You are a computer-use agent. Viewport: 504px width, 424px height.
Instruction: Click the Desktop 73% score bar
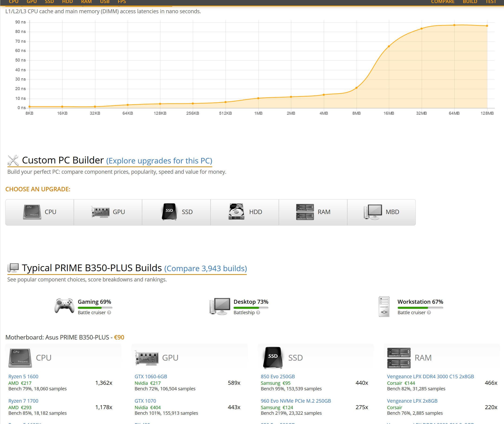pos(251,308)
